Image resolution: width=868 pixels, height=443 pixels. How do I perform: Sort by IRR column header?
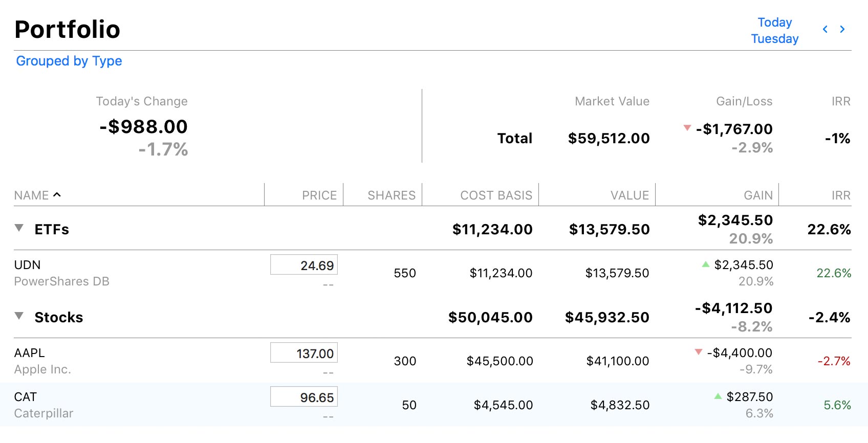[x=840, y=195]
